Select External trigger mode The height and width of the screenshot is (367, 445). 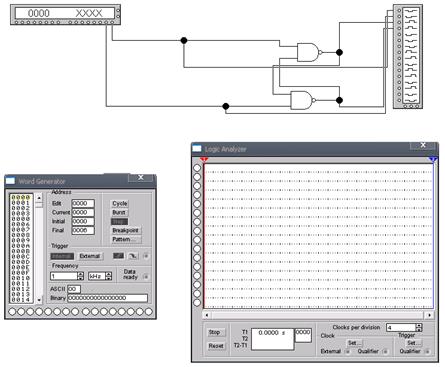click(x=90, y=256)
